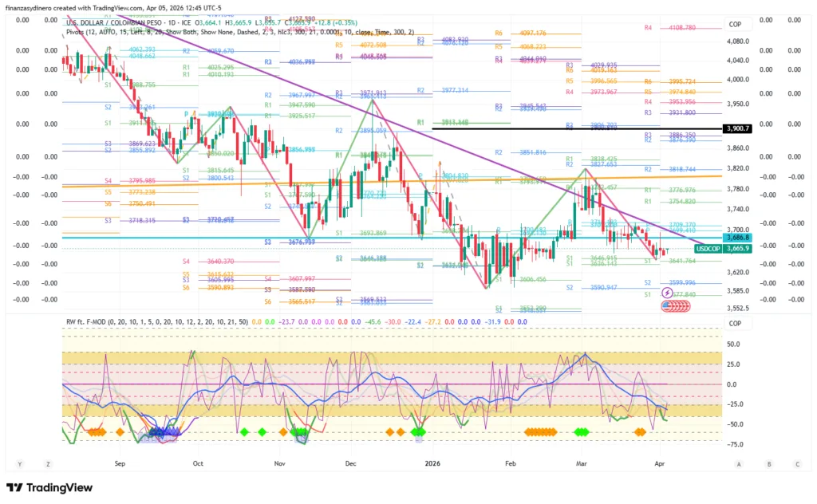
Task: Open the COP currency selector on price chart
Action: tap(736, 25)
